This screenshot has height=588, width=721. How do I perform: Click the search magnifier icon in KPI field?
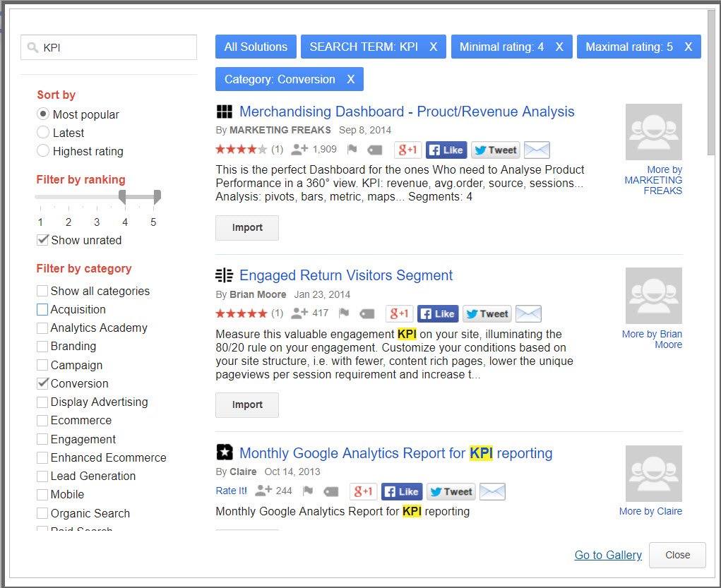click(32, 47)
